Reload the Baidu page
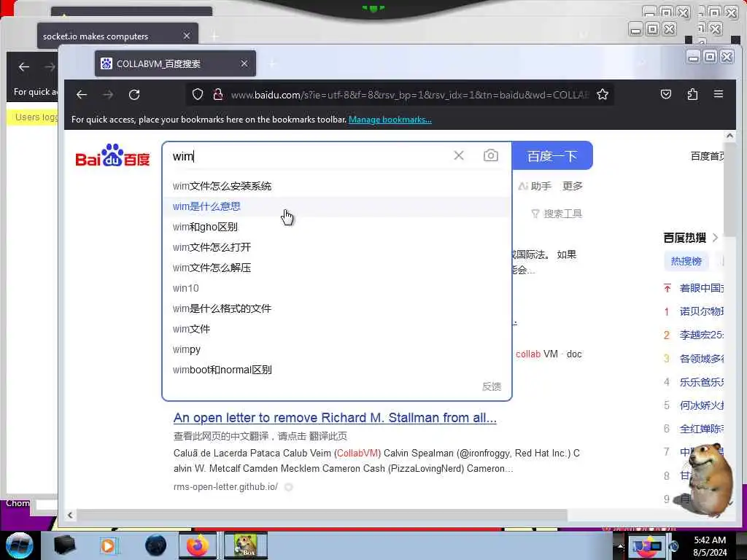This screenshot has height=560, width=747. pos(134,94)
